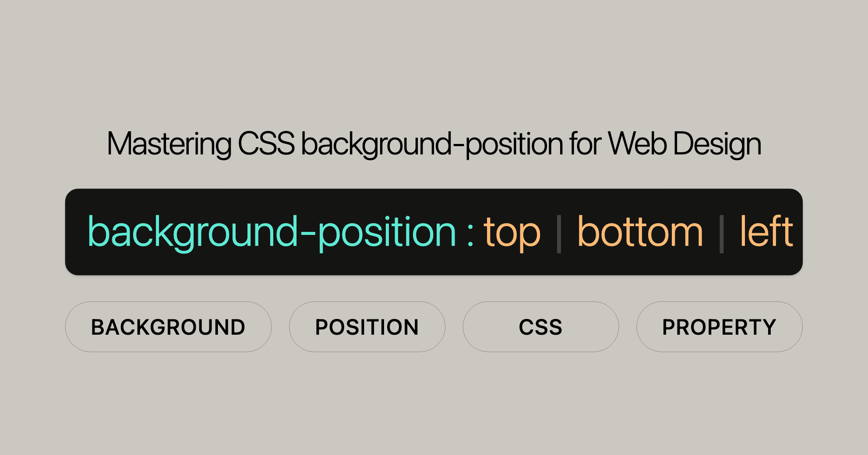Select the POSITION tag pill
This screenshot has height=455, width=868.
(x=367, y=327)
